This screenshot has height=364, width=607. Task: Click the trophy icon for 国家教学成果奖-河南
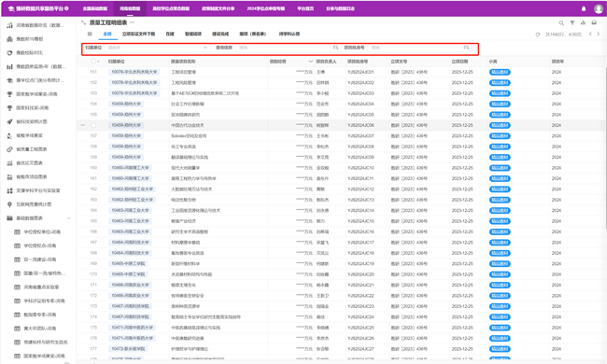click(9, 94)
